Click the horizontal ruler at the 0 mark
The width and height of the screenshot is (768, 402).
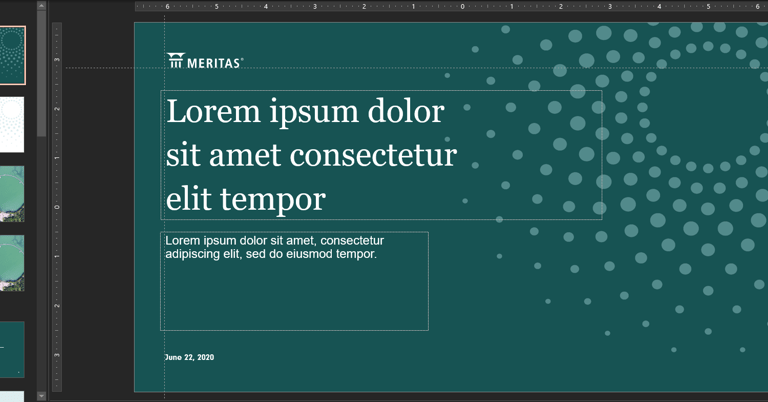462,7
